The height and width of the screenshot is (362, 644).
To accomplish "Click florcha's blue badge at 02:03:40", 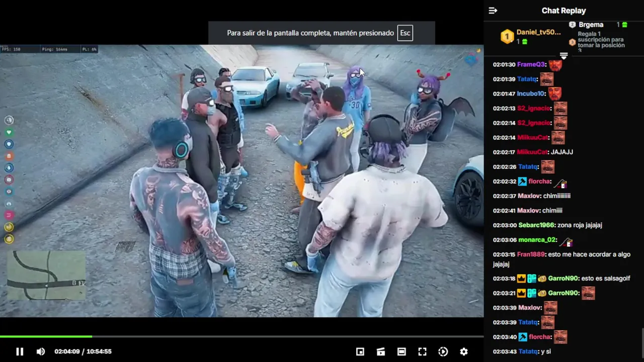I will tap(522, 337).
